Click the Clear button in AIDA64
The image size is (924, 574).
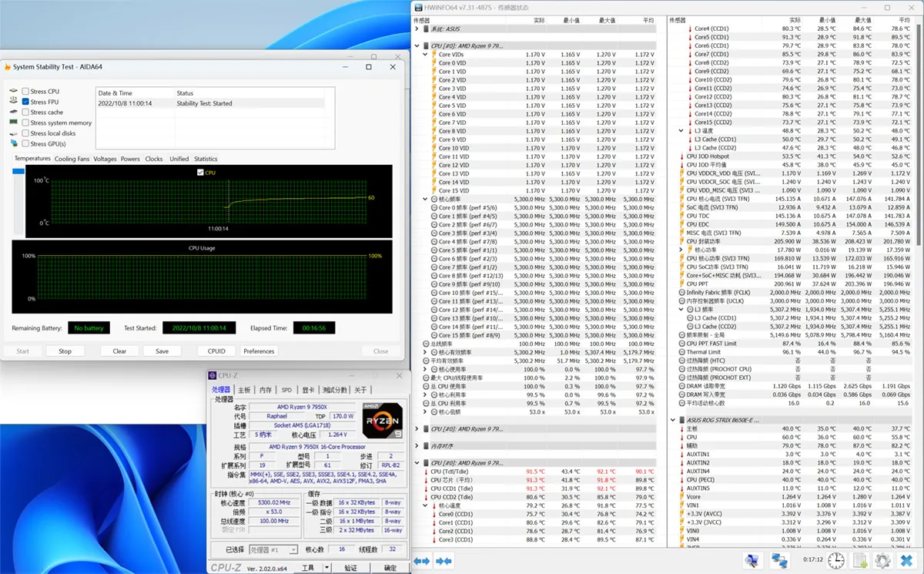(119, 351)
